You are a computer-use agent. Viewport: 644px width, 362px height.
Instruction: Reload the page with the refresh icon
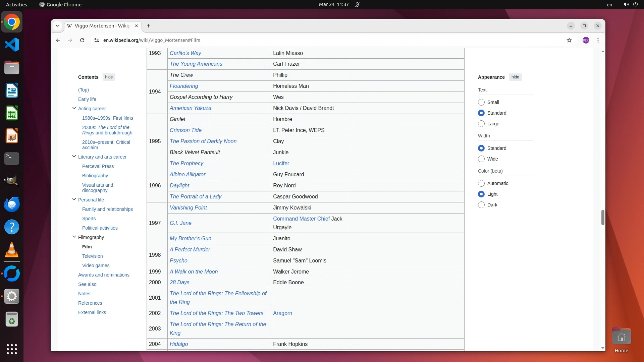[82, 40]
